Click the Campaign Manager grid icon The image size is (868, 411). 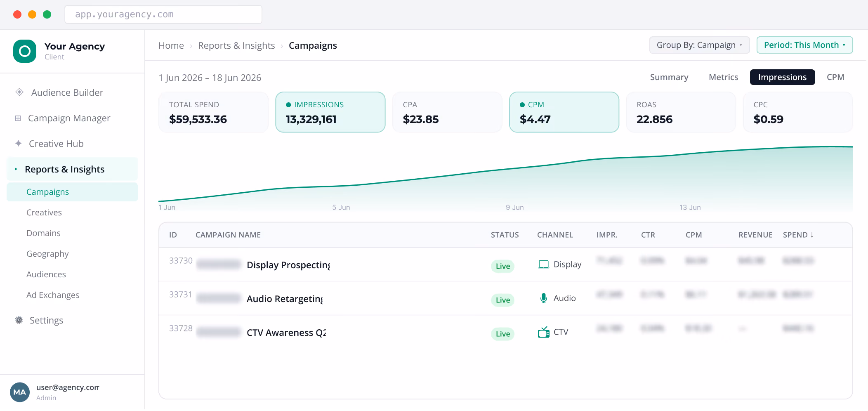pos(18,118)
